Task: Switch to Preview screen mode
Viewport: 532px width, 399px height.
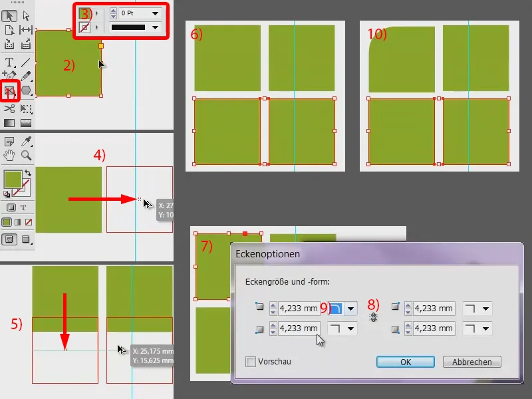Action: [x=26, y=239]
